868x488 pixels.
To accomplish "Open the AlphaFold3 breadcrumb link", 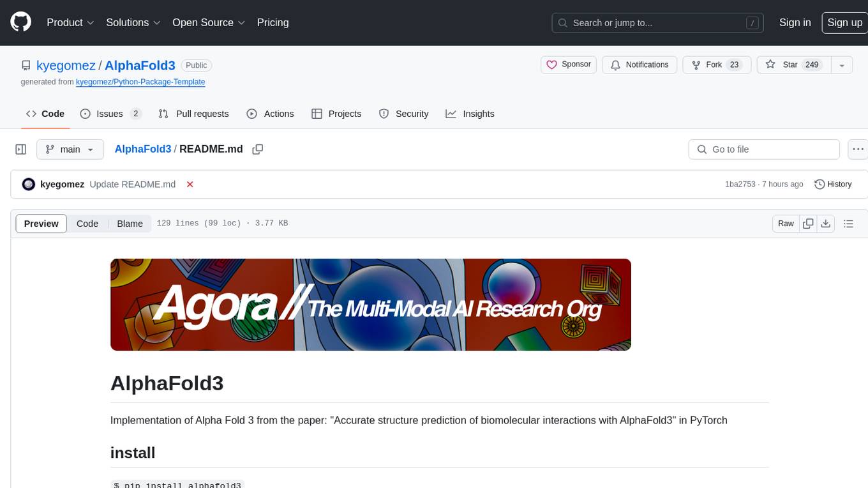I will click(x=143, y=149).
